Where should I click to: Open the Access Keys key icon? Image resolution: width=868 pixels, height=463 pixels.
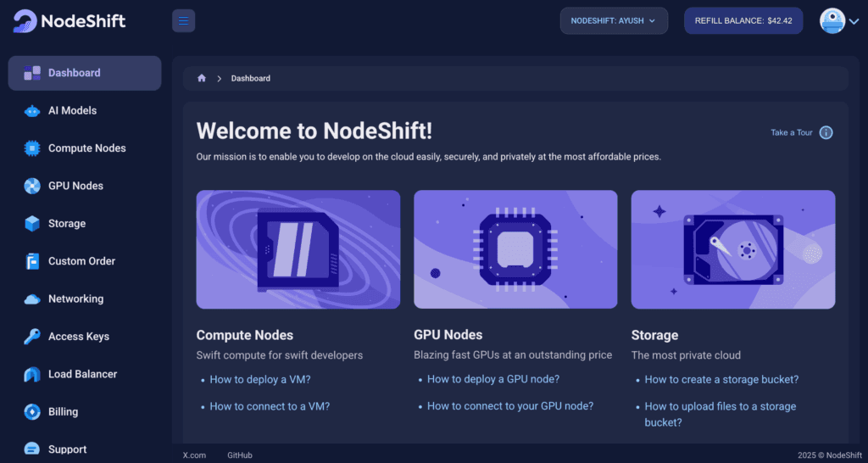[x=32, y=337]
